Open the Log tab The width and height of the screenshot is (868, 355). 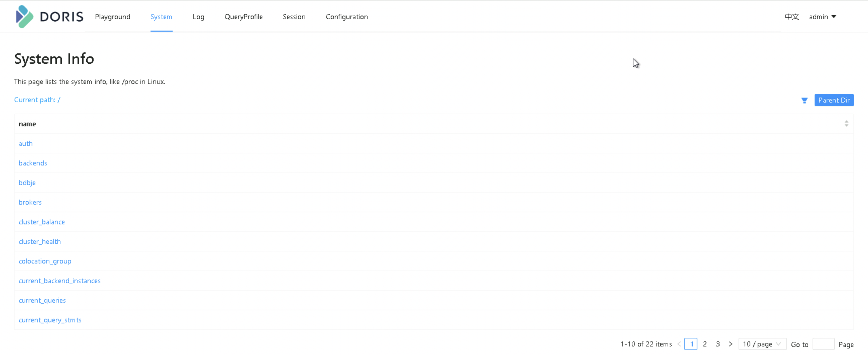coord(198,17)
